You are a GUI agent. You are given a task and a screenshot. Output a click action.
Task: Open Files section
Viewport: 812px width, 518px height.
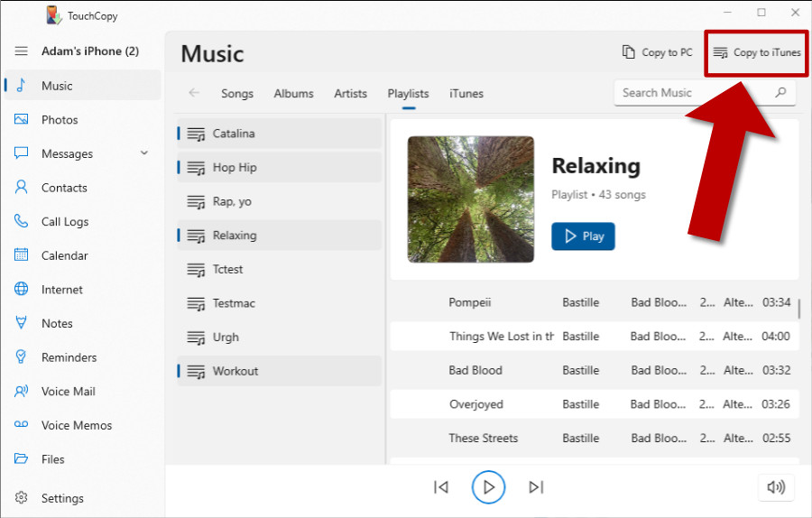(83, 459)
